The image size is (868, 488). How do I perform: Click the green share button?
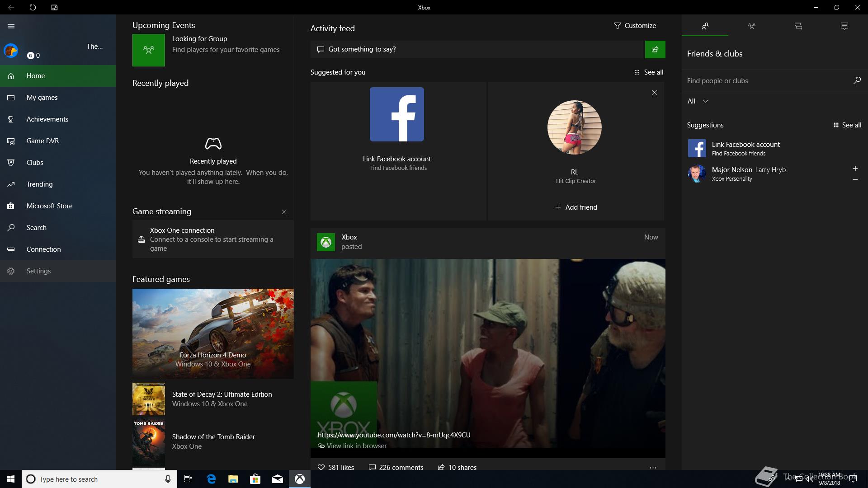click(655, 49)
